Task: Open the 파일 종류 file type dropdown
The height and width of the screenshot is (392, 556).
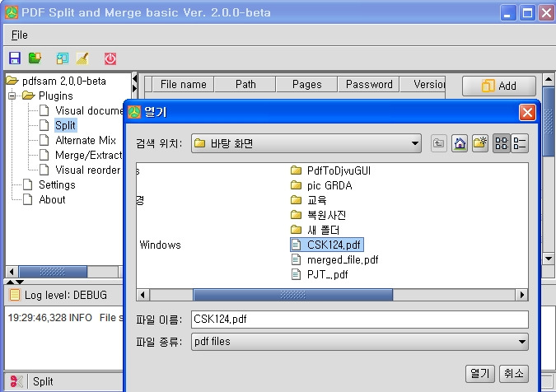Action: pyautogui.click(x=360, y=342)
